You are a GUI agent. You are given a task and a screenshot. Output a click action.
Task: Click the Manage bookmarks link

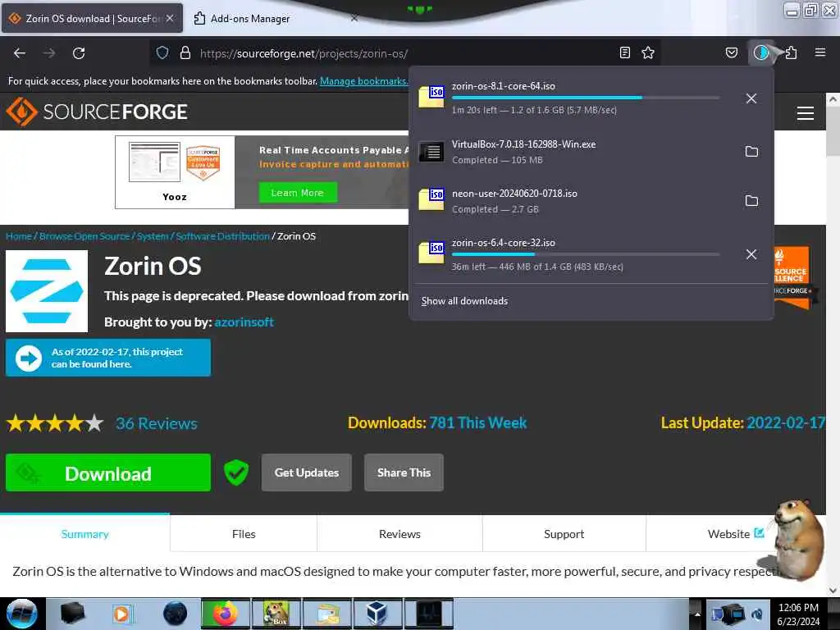point(363,81)
